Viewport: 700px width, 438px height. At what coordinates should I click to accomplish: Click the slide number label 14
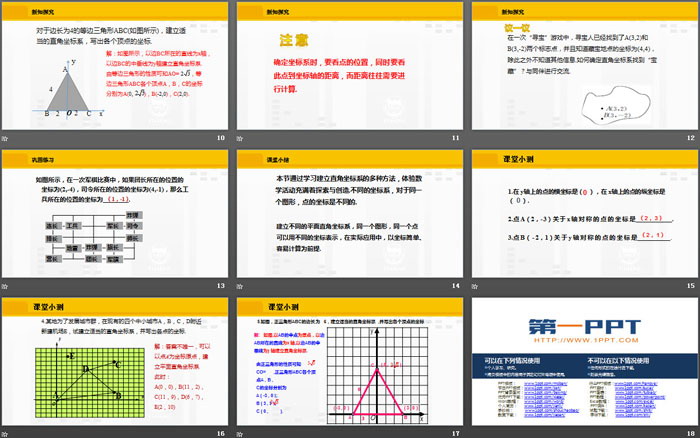456,286
